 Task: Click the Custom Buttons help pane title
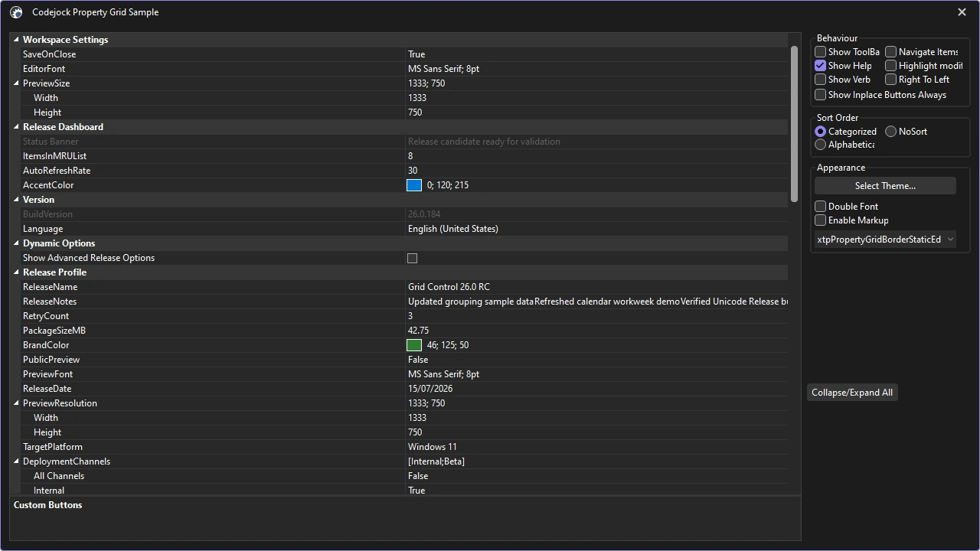click(47, 505)
